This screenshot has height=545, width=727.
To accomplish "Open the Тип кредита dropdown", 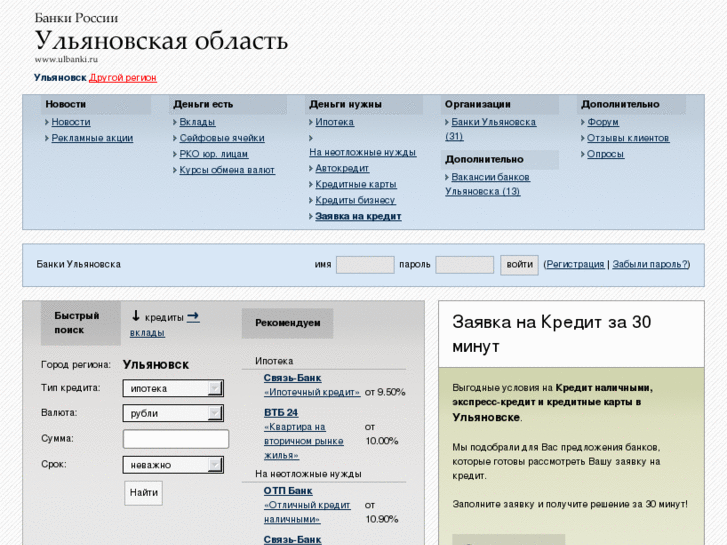I will click(173, 388).
